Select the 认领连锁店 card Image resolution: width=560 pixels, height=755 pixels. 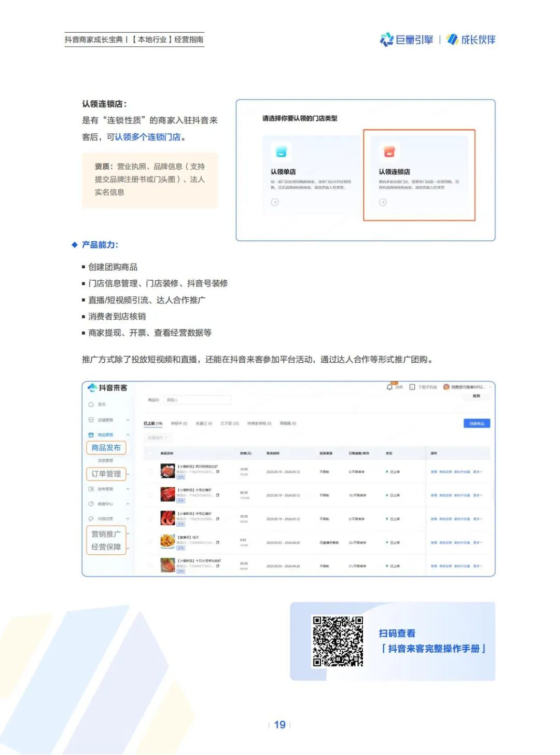(x=419, y=175)
